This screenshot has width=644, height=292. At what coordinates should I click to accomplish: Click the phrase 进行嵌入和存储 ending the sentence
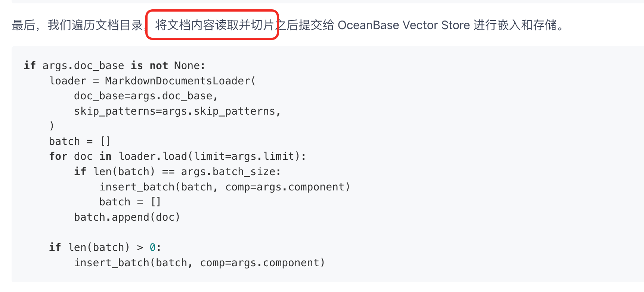[515, 25]
